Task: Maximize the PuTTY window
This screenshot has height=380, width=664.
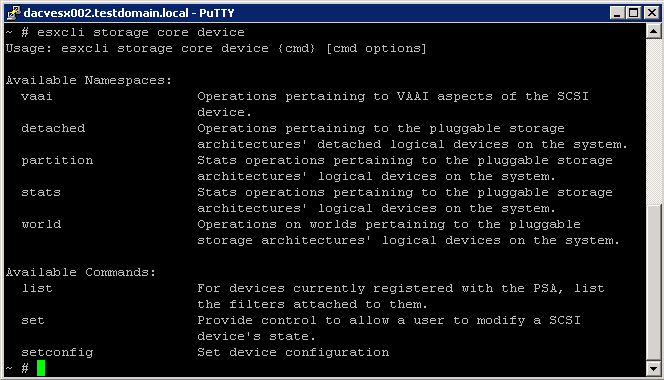Action: (634, 13)
